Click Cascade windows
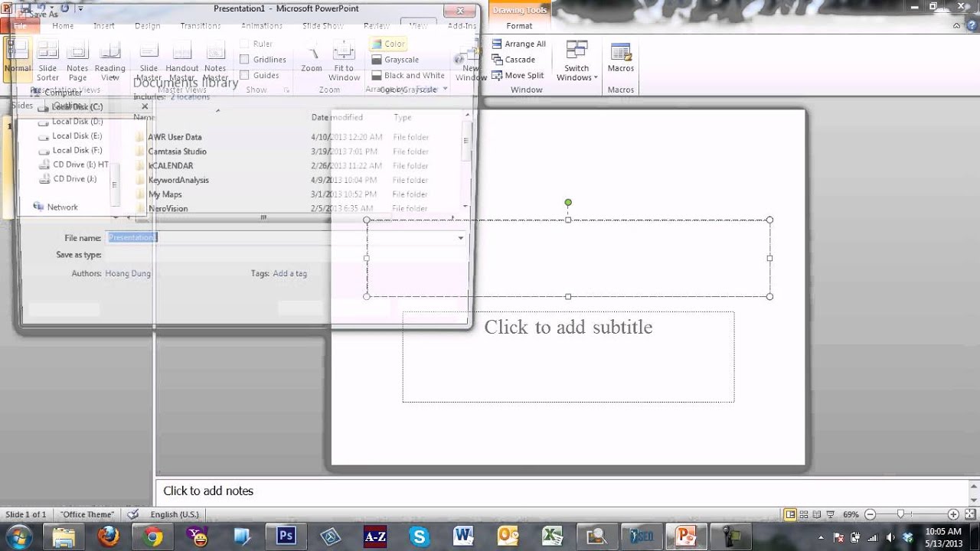 click(x=514, y=60)
